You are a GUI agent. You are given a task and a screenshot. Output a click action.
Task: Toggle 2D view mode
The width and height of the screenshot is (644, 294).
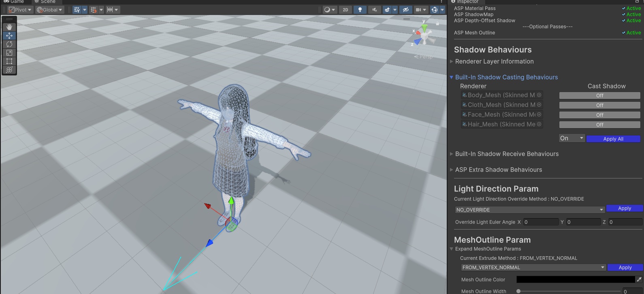[x=345, y=10]
